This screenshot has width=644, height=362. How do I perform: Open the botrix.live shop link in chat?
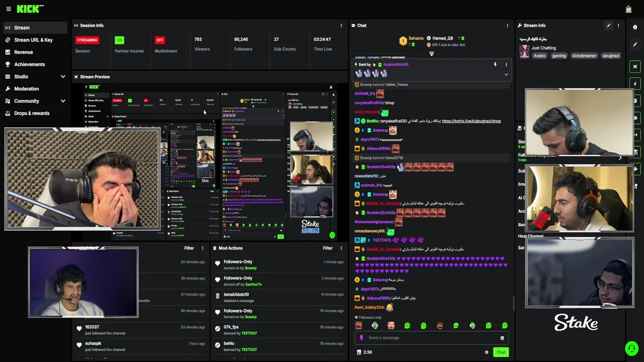pos(471,121)
